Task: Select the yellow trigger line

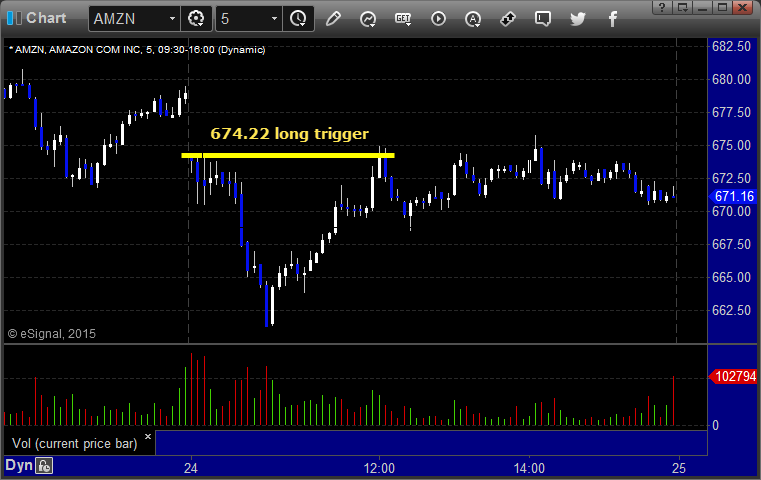Action: point(288,155)
